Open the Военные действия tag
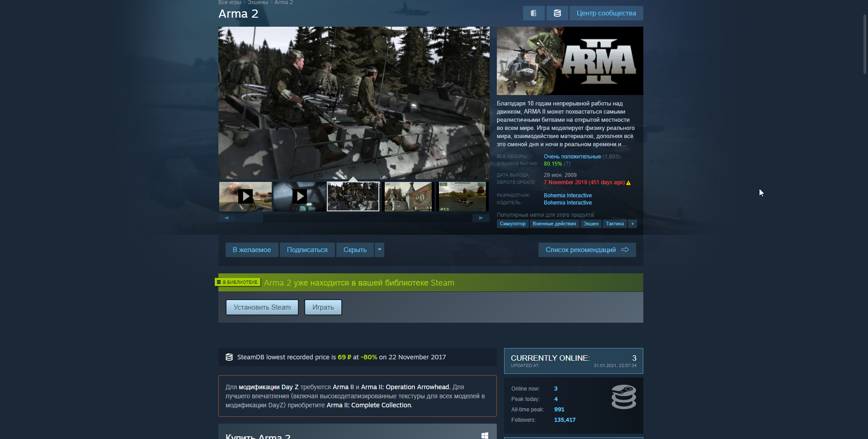The image size is (868, 439). tap(554, 224)
